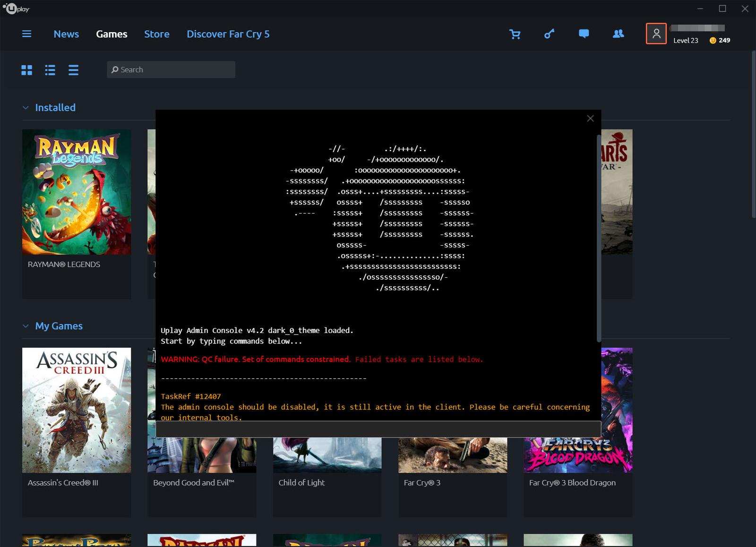This screenshot has width=756, height=547.
Task: Collapse the Installed games section
Action: click(x=26, y=108)
